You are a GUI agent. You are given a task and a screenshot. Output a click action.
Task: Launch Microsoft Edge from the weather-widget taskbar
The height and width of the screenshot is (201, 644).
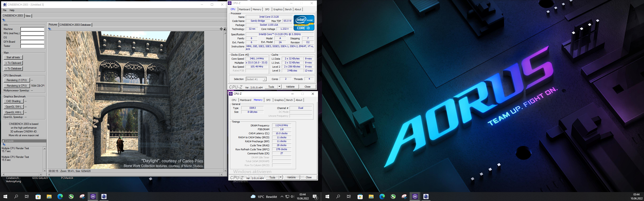60,197
